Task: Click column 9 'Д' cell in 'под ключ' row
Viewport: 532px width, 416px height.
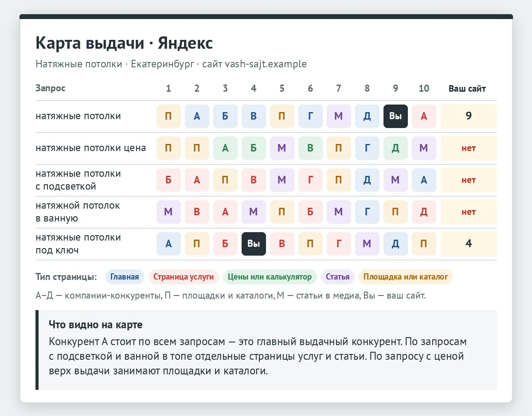Action: pyautogui.click(x=395, y=244)
